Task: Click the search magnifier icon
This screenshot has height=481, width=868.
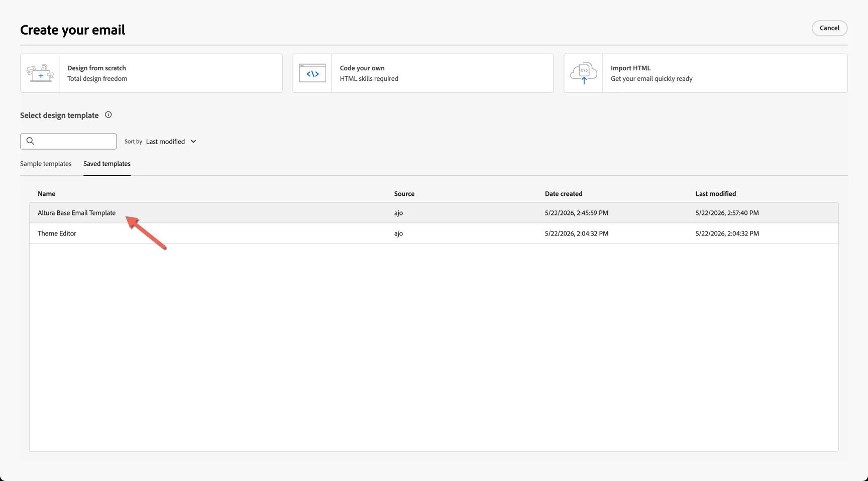Action: [x=30, y=141]
